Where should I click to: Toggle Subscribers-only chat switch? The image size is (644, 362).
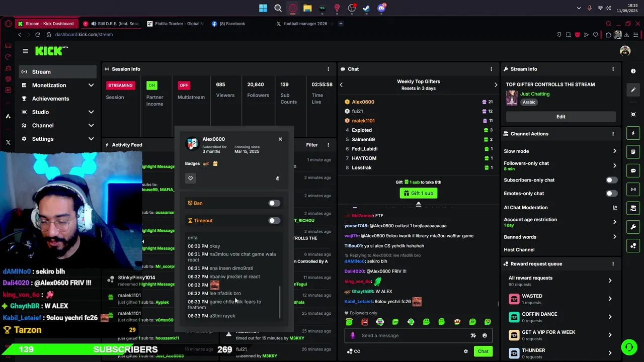(611, 180)
